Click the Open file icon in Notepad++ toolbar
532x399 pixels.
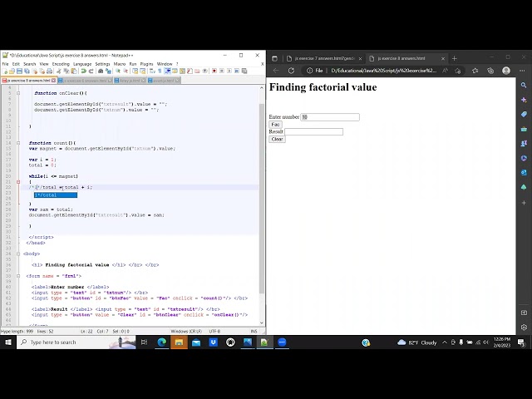(x=12, y=71)
